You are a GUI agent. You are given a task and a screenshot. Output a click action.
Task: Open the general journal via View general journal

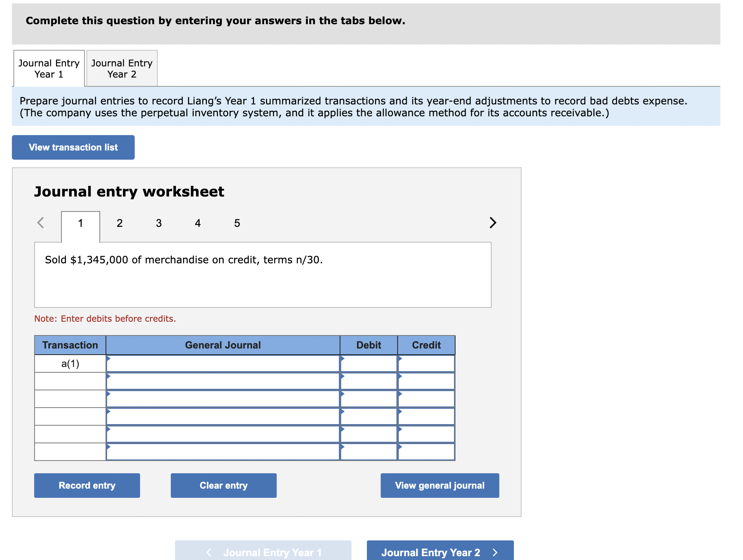(x=439, y=485)
